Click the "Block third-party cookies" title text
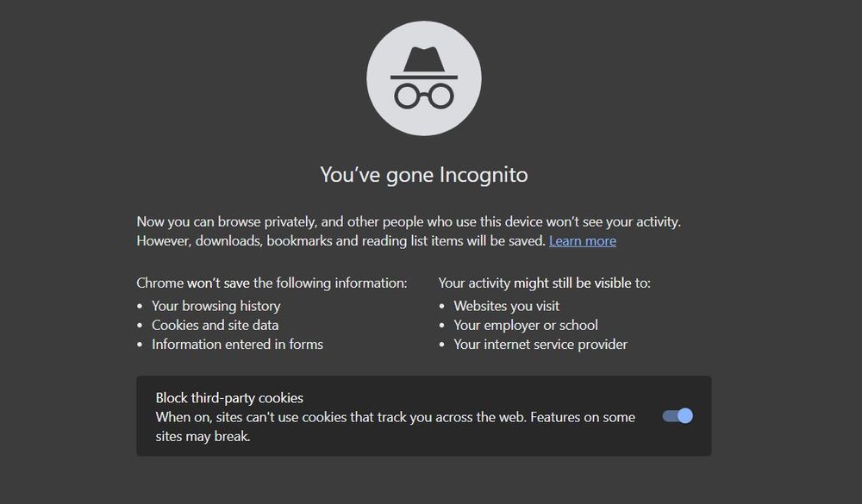This screenshot has width=862, height=504. coord(229,397)
